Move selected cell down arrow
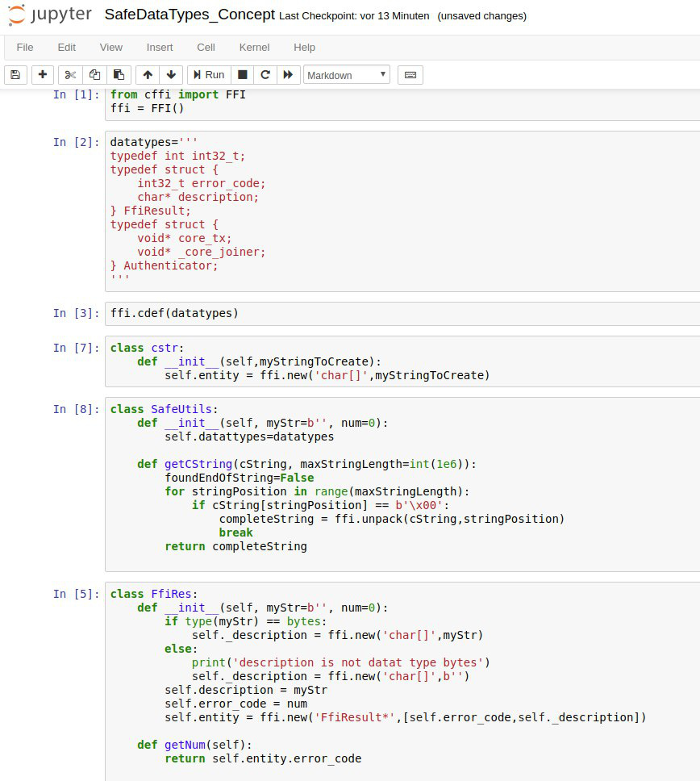 click(x=171, y=75)
